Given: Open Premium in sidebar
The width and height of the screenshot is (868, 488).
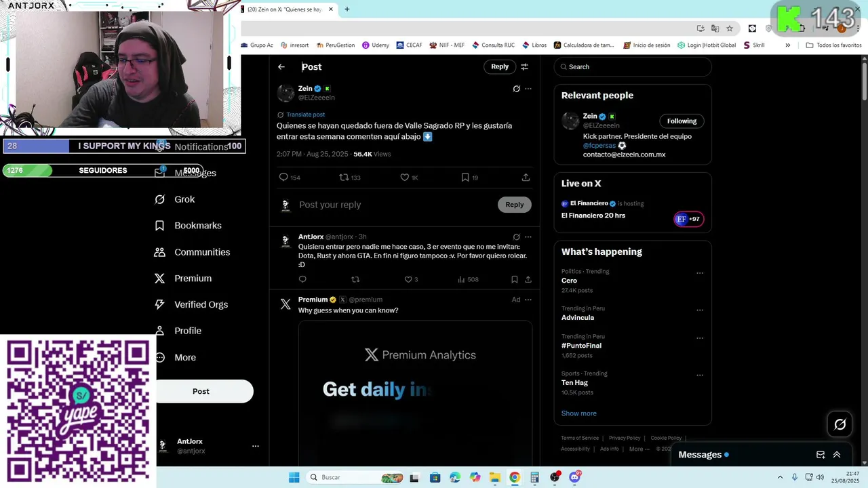Looking at the screenshot, I should tap(183, 279).
